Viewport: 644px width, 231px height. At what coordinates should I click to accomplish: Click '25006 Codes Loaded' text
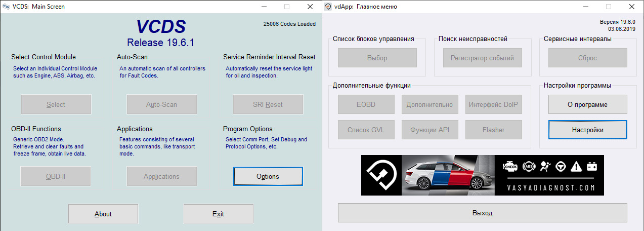tap(289, 24)
